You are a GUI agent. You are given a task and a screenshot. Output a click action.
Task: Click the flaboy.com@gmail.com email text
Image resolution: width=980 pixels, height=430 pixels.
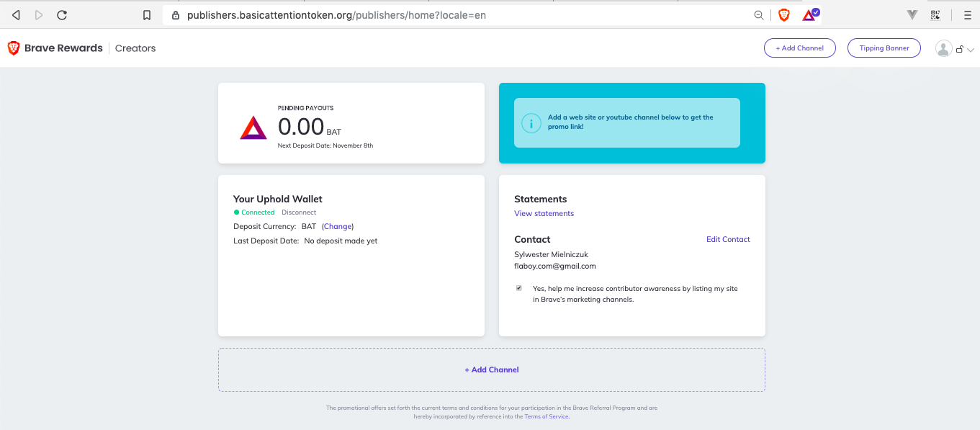(x=555, y=266)
